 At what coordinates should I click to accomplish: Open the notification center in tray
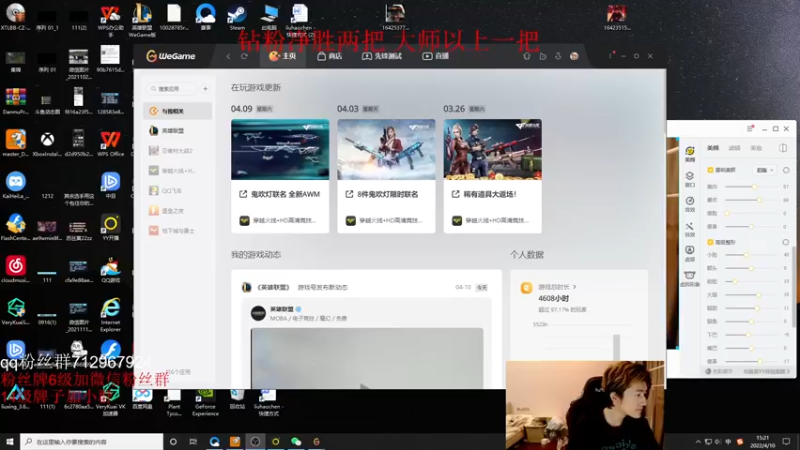pyautogui.click(x=786, y=441)
